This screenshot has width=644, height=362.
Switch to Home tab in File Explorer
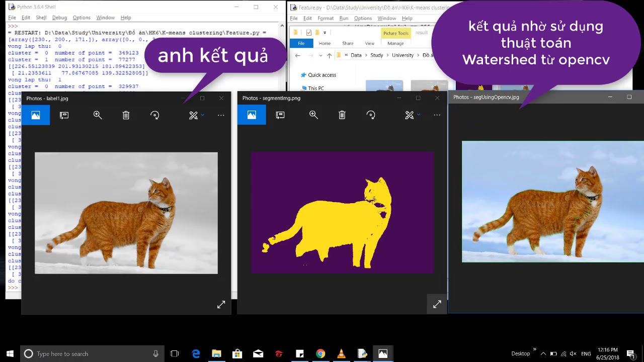coord(325,43)
